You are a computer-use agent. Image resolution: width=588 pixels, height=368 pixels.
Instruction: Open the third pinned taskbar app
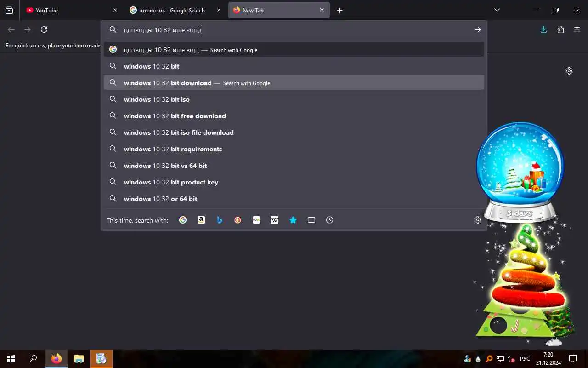(102, 359)
